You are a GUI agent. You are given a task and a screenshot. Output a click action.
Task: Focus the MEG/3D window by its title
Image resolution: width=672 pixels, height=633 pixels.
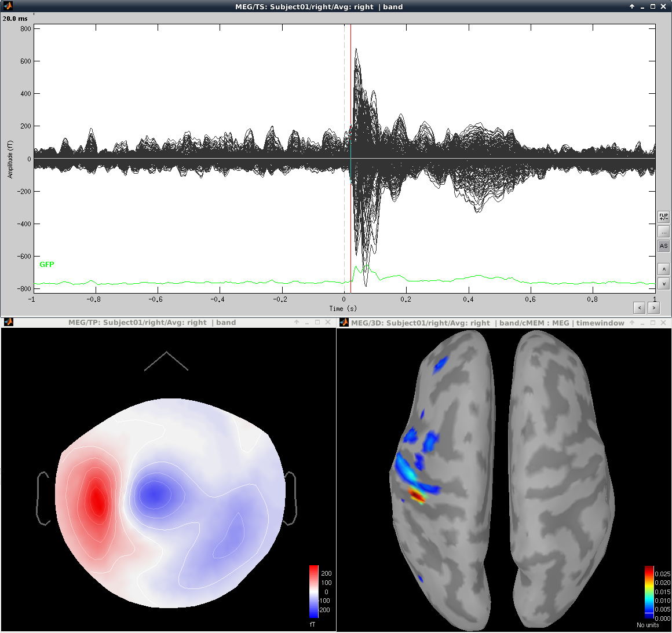pyautogui.click(x=487, y=323)
